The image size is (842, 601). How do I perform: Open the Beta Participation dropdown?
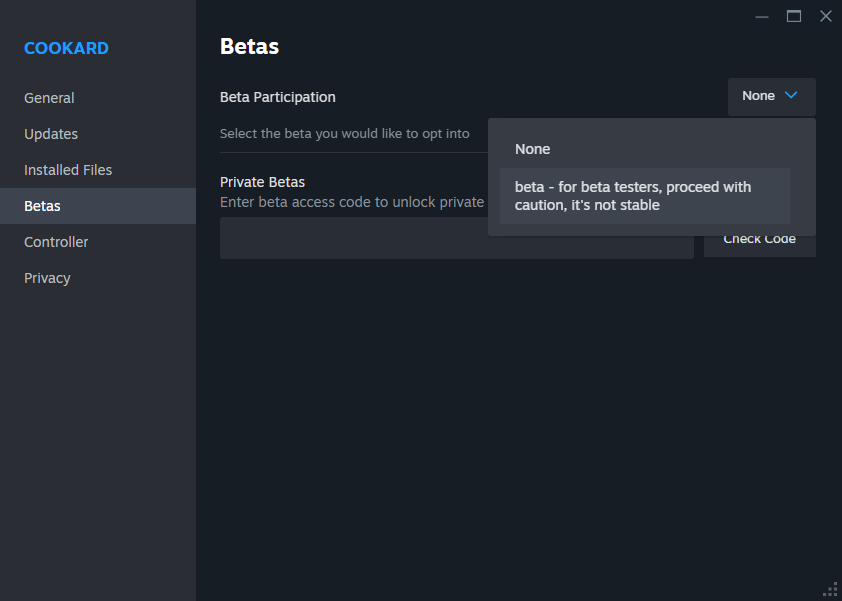(770, 96)
